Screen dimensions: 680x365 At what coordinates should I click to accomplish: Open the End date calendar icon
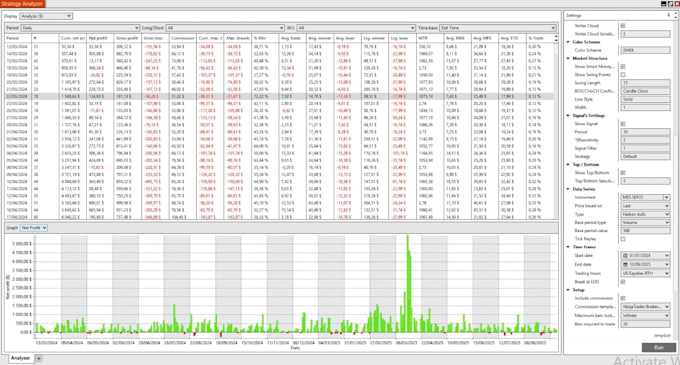pyautogui.click(x=625, y=264)
